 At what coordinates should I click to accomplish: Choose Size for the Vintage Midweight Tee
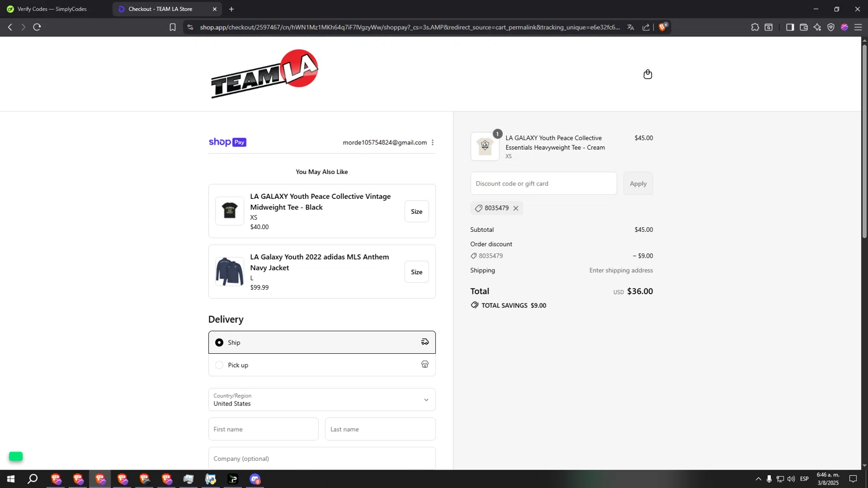click(417, 212)
